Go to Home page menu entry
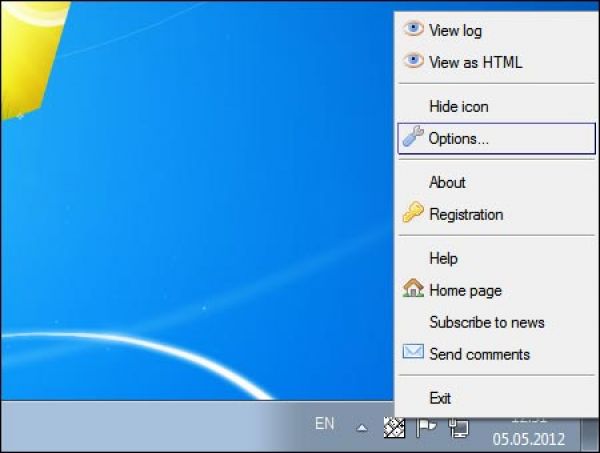Image resolution: width=600 pixels, height=453 pixels. tap(497, 290)
